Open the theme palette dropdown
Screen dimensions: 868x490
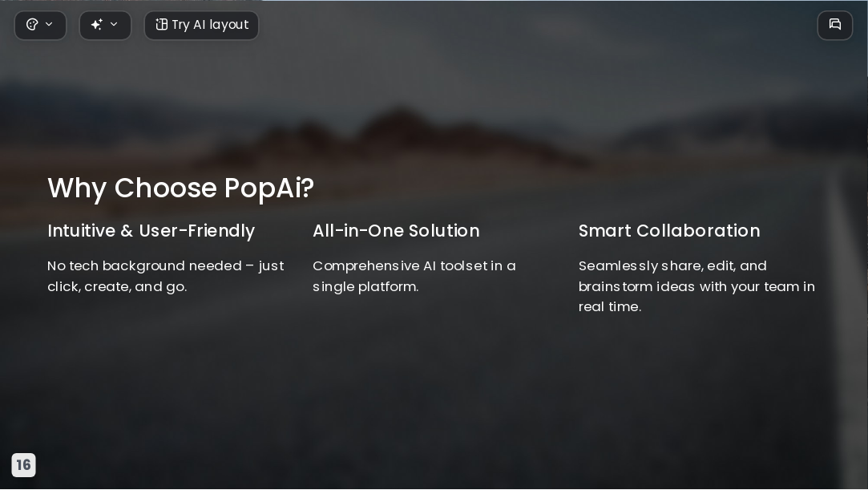[40, 25]
